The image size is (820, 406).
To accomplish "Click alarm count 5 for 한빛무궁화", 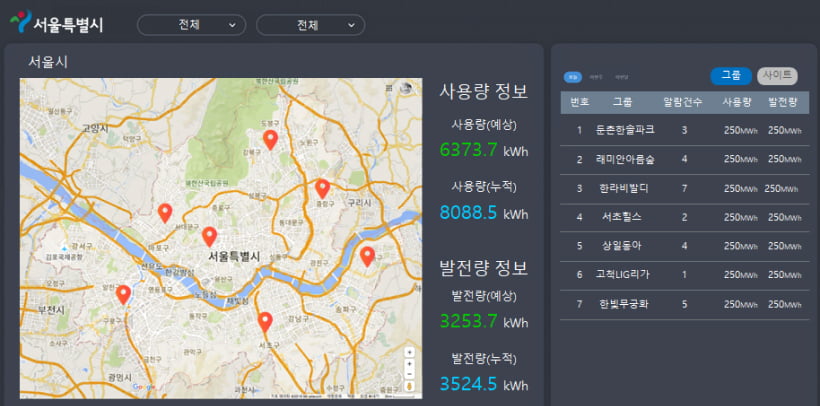I will point(685,304).
